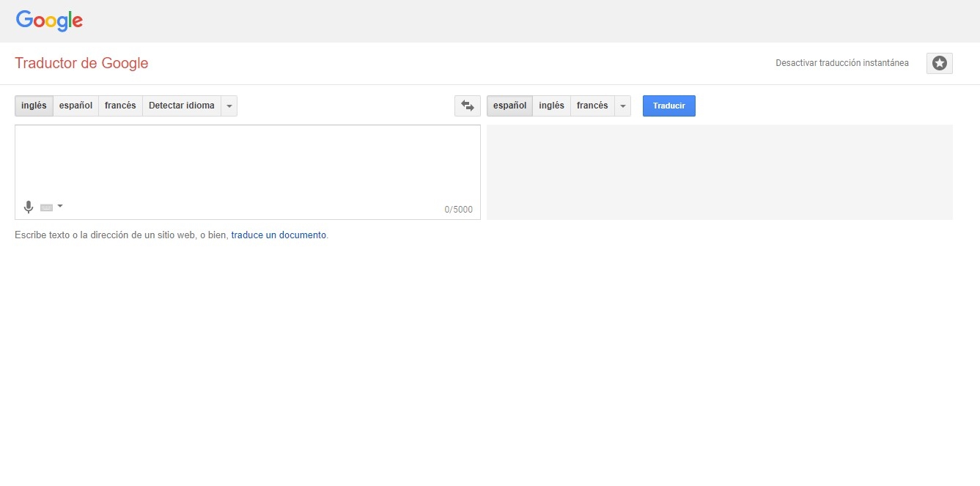Click the gray translation output area
980x486 pixels.
point(720,172)
